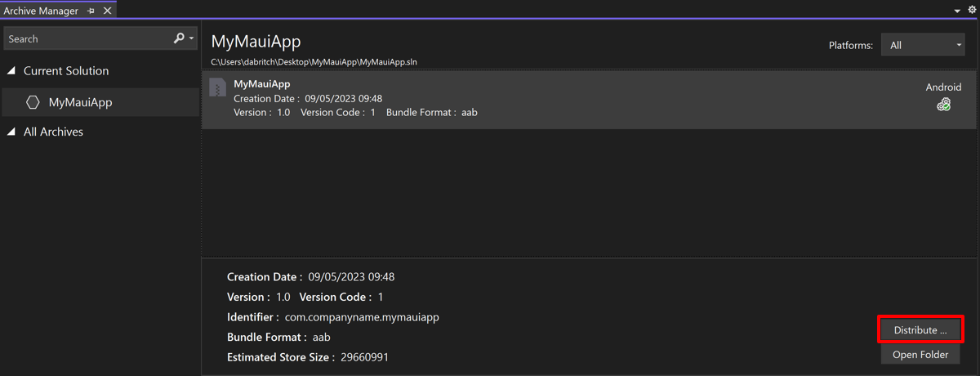This screenshot has height=376, width=980.
Task: Click the Open Folder button
Action: tap(920, 355)
